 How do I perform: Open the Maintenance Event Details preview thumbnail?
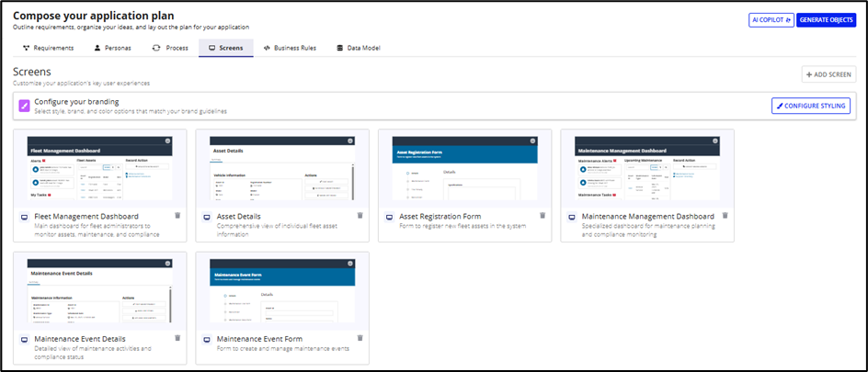99,291
